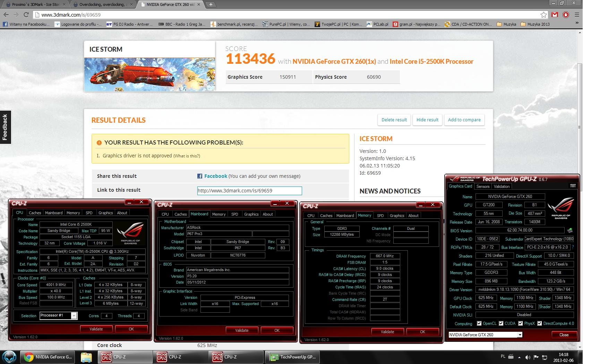Open the Feedback side tab
The width and height of the screenshot is (591, 364).
click(5, 127)
